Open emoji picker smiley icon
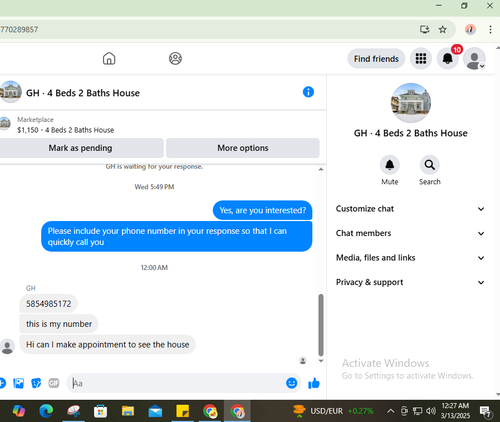Image resolution: width=500 pixels, height=422 pixels. click(292, 383)
